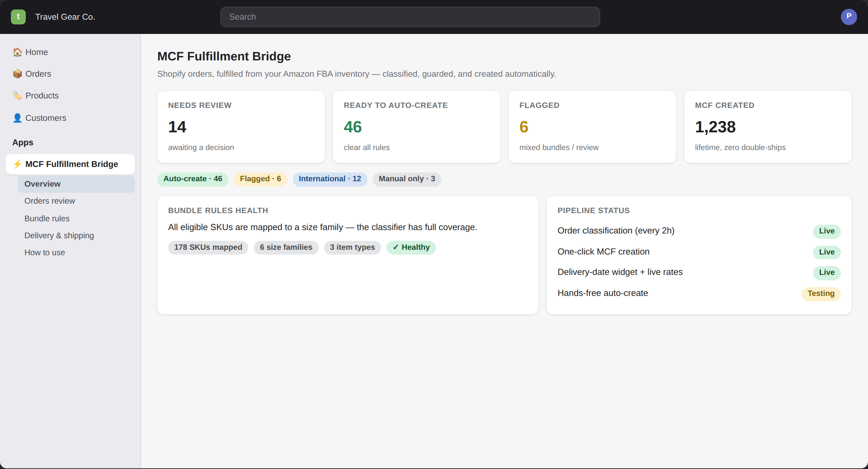This screenshot has height=469, width=868.
Task: Click the One-click MCF creation row label
Action: pos(604,252)
